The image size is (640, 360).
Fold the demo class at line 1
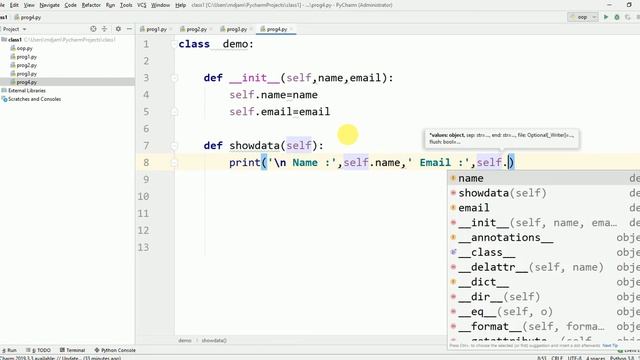coord(174,44)
